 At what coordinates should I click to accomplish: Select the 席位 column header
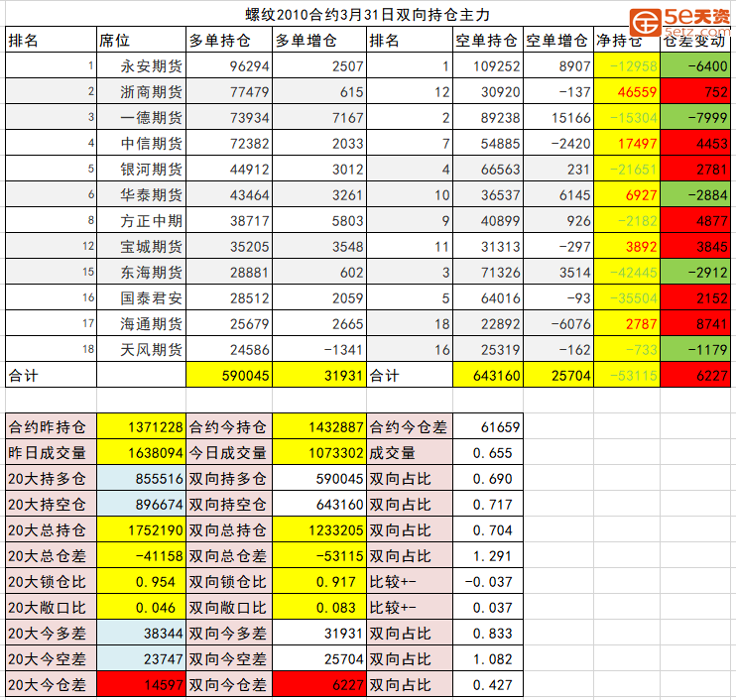(x=141, y=41)
